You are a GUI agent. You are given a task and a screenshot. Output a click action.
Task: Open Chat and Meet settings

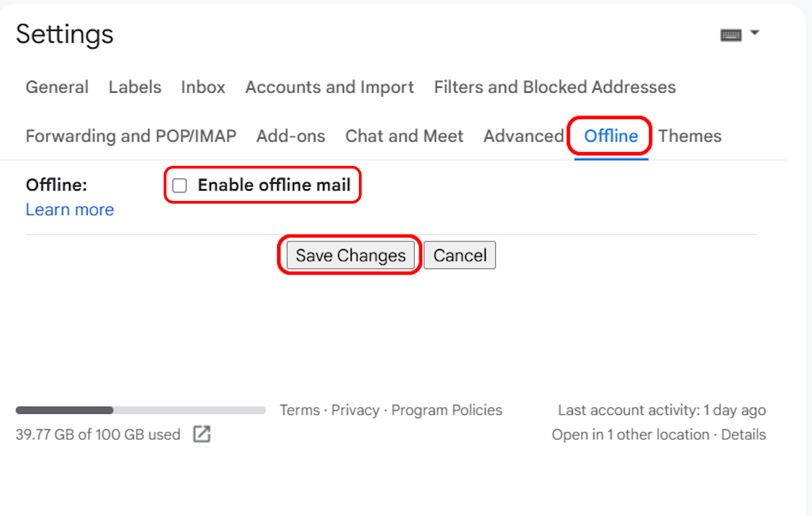(404, 136)
